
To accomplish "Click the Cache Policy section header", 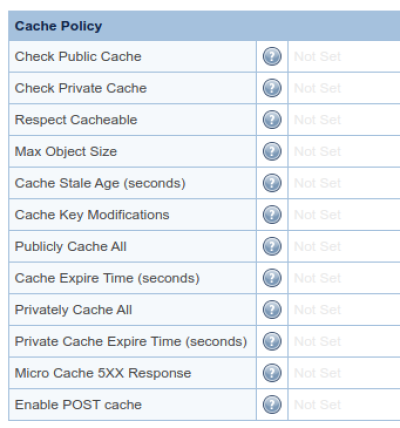I will coord(204,26).
